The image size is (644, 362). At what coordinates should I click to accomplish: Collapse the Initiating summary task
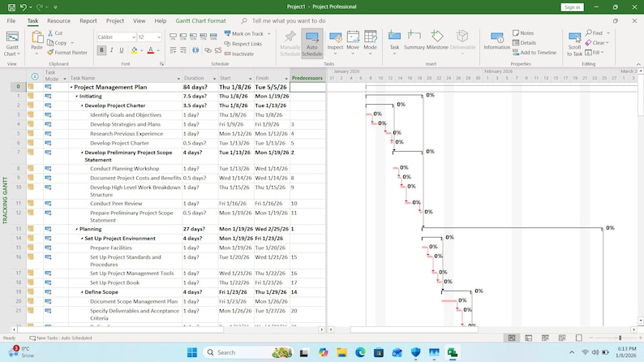point(77,96)
